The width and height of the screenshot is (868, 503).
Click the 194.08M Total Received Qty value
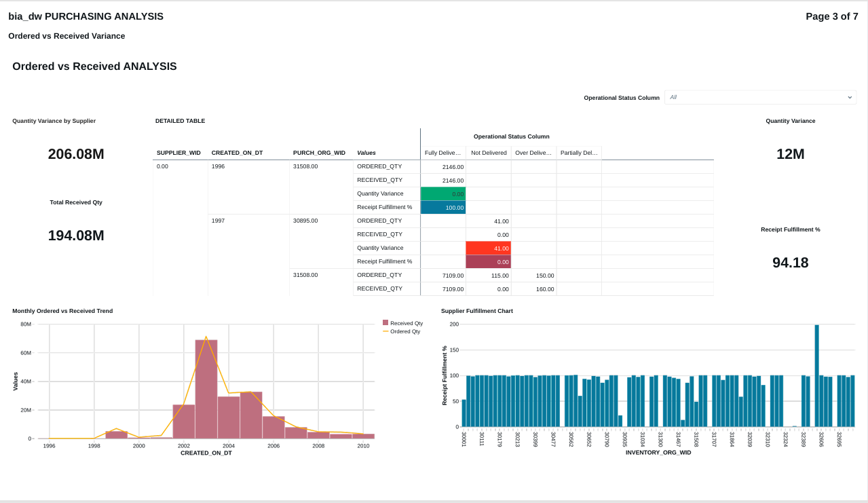(x=76, y=236)
